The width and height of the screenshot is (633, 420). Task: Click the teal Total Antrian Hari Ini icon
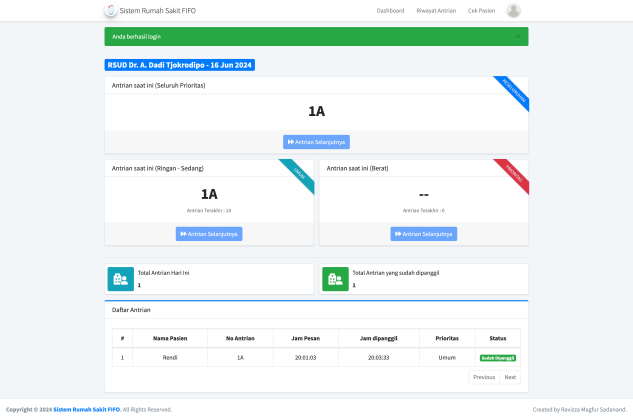click(x=120, y=279)
